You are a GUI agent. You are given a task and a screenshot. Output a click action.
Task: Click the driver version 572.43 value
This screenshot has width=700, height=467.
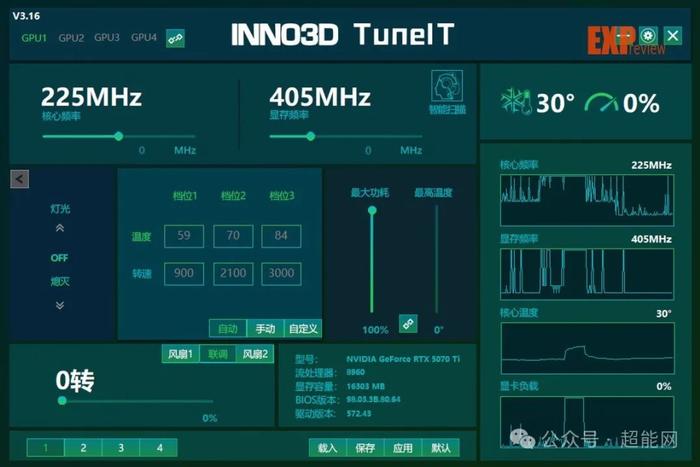click(359, 413)
